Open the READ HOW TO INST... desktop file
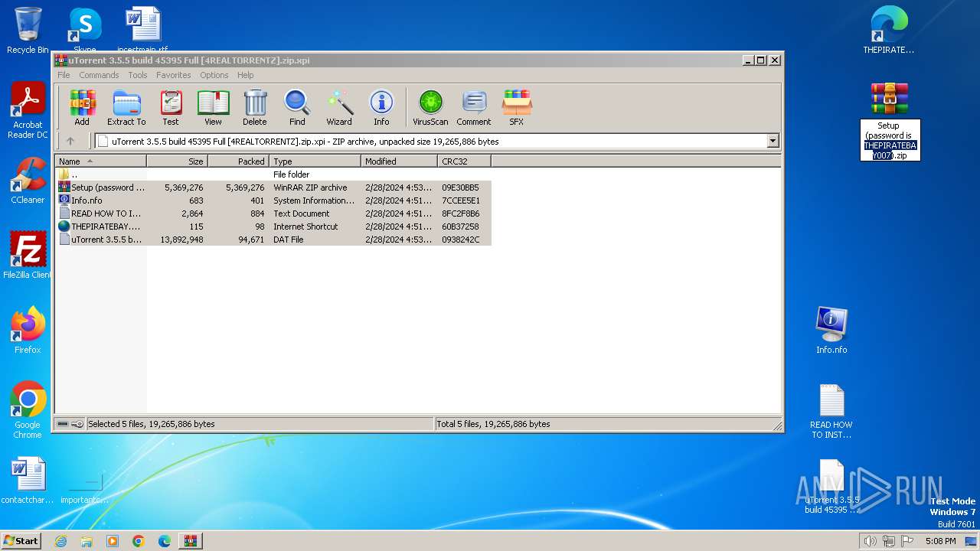This screenshot has height=551, width=980. [x=831, y=411]
